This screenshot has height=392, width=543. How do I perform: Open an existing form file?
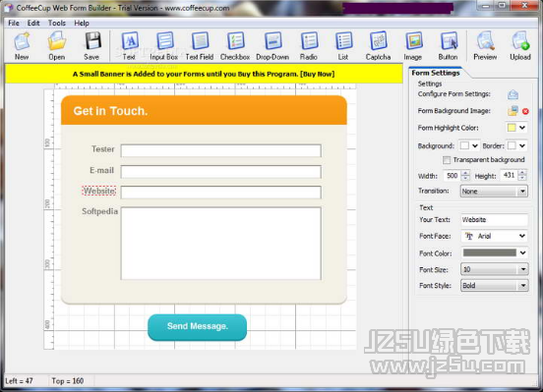click(56, 46)
